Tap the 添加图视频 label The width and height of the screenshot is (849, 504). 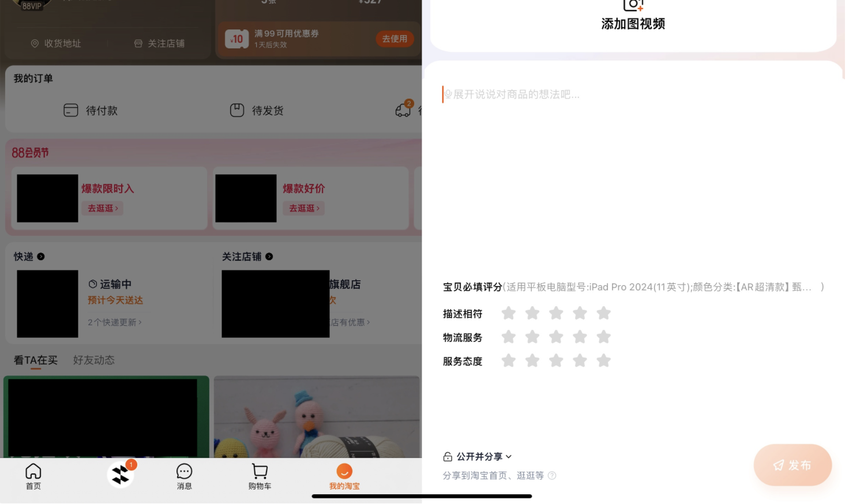click(633, 24)
